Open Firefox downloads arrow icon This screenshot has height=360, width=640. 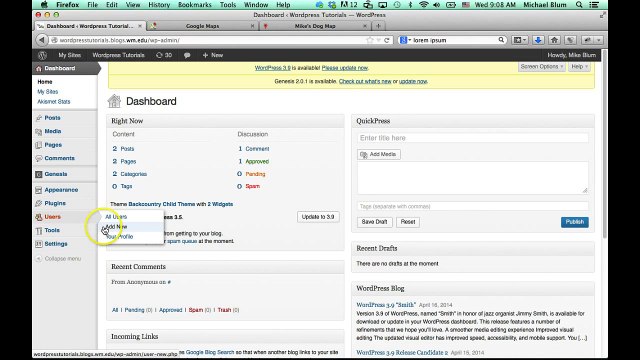(x=538, y=40)
